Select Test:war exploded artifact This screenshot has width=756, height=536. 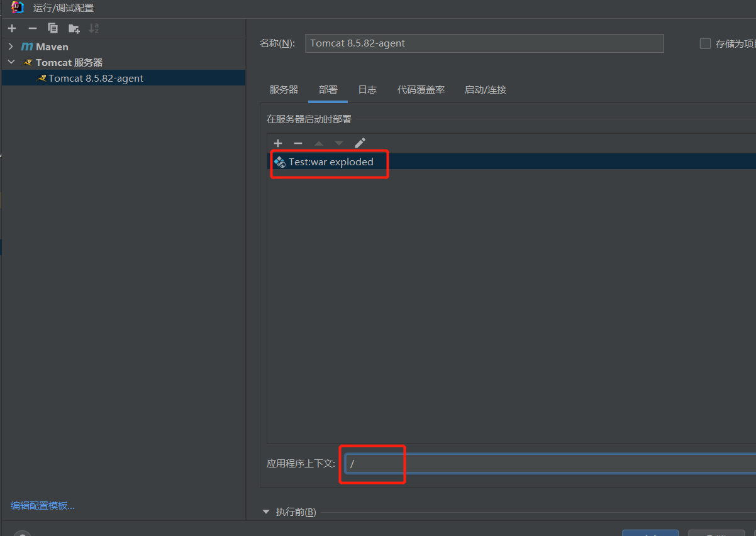click(x=511, y=161)
